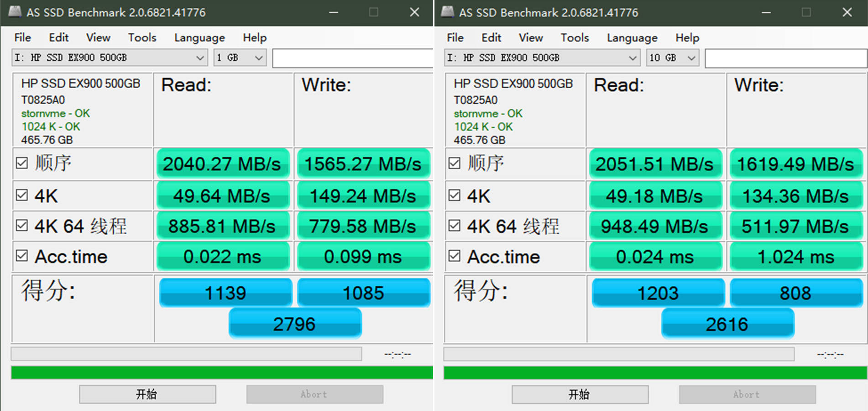The image size is (868, 411).
Task: Click the app icon in left window title bar
Action: (15, 12)
